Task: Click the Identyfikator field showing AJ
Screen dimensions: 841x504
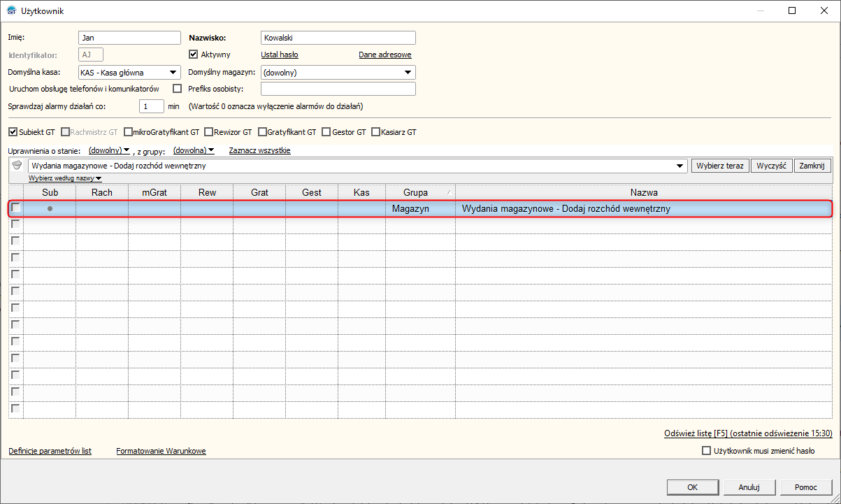Action: [91, 55]
